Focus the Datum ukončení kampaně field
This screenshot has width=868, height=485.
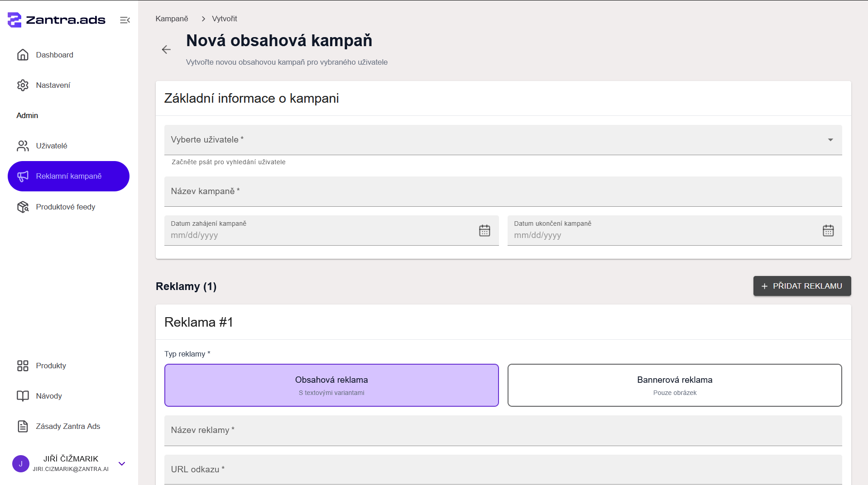[675, 230]
